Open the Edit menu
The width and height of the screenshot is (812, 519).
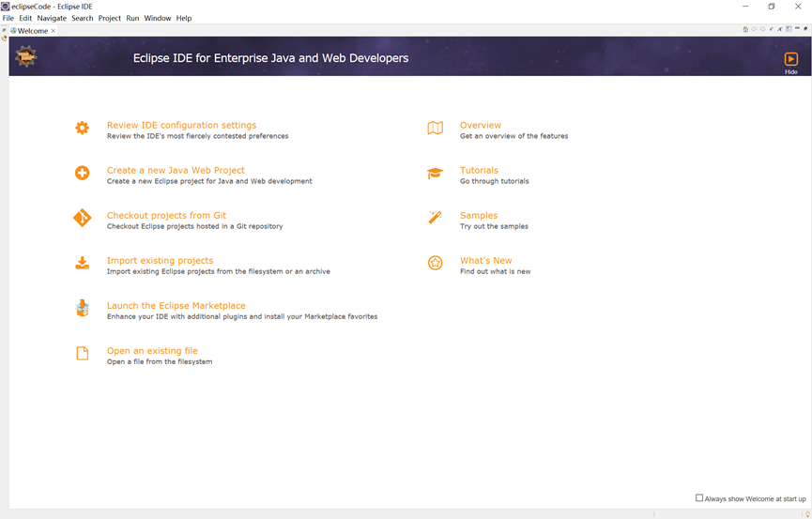pyautogui.click(x=25, y=18)
